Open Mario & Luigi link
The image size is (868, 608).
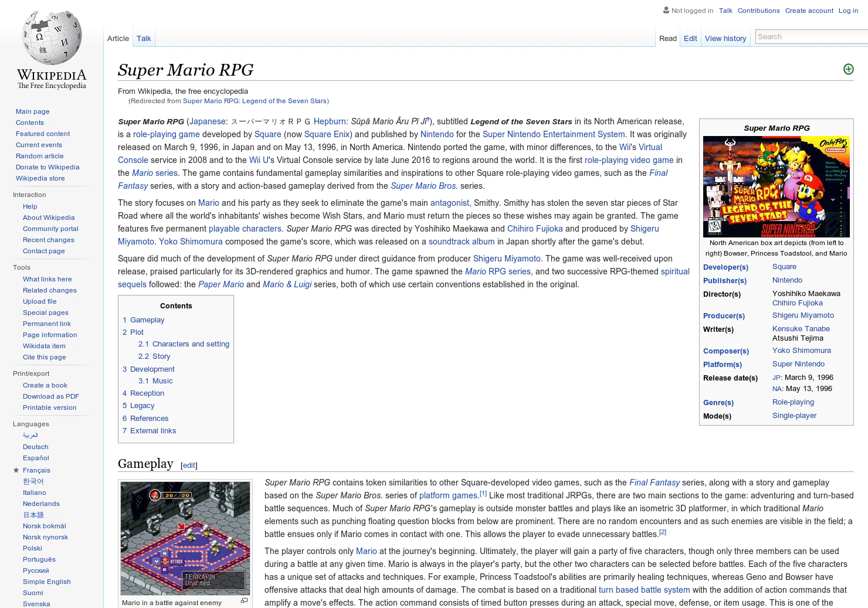tap(287, 284)
